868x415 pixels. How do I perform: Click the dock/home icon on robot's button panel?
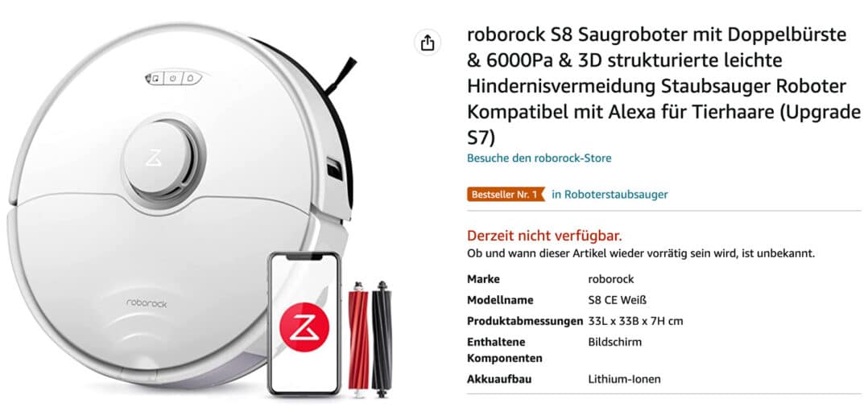coord(190,78)
